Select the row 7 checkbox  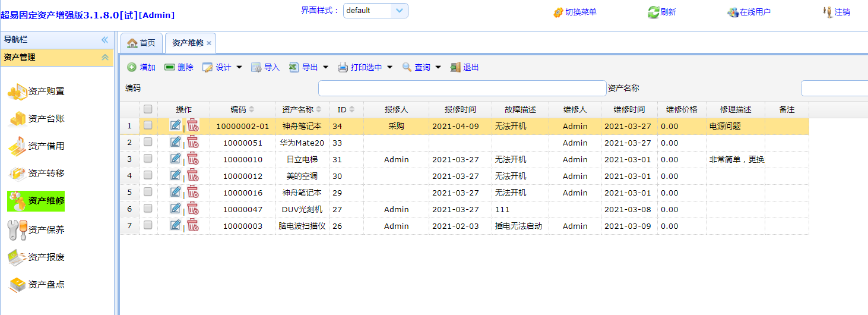148,225
